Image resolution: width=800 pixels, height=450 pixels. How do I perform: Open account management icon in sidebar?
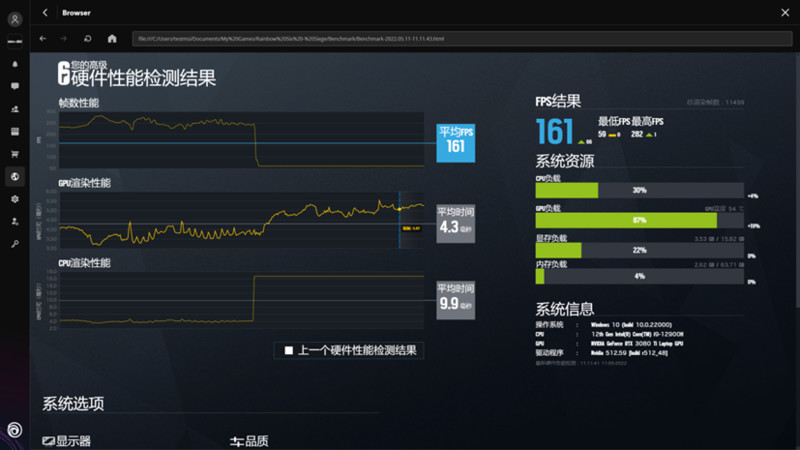click(x=15, y=221)
